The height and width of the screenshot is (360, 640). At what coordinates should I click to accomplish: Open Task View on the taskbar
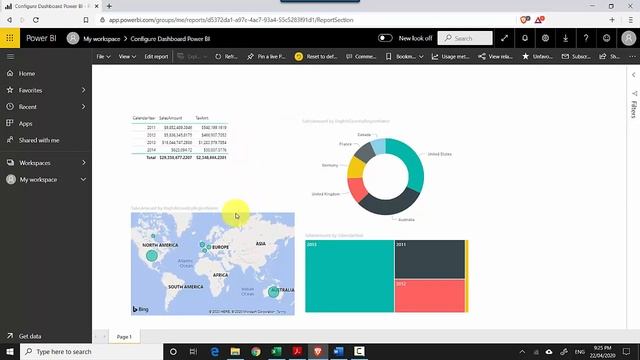tap(193, 351)
